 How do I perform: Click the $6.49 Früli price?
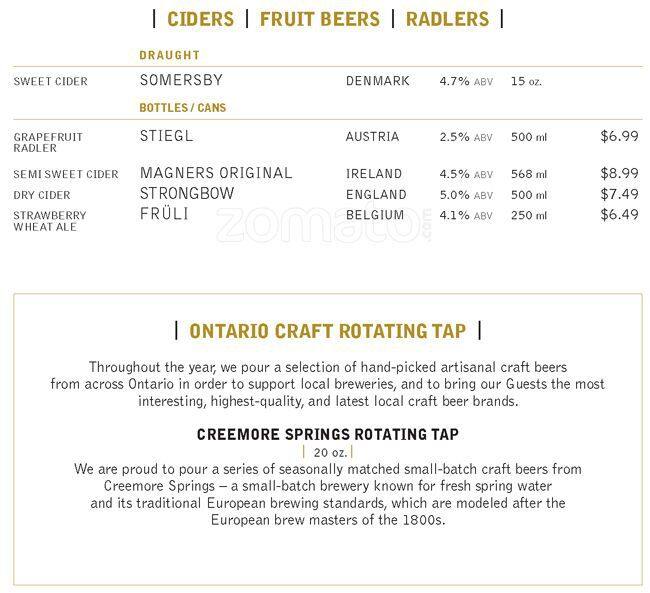click(x=619, y=214)
